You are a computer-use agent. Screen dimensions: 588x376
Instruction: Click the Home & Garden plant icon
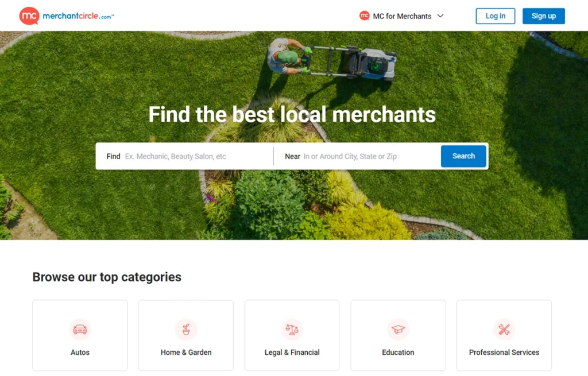pos(186,329)
